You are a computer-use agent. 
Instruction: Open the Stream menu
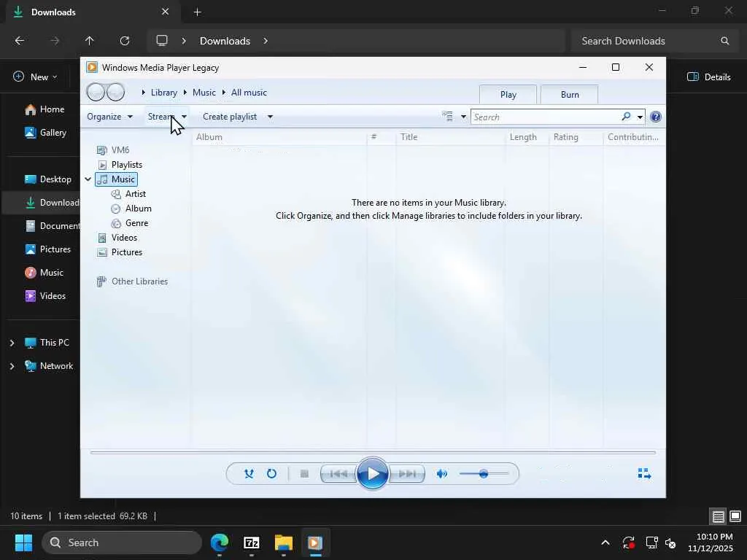coord(167,117)
